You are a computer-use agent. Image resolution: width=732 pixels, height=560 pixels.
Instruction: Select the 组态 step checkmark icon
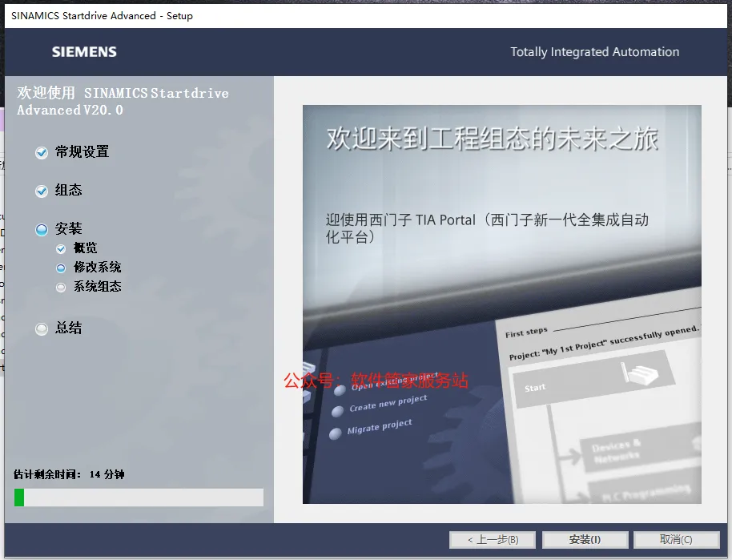tap(42, 191)
